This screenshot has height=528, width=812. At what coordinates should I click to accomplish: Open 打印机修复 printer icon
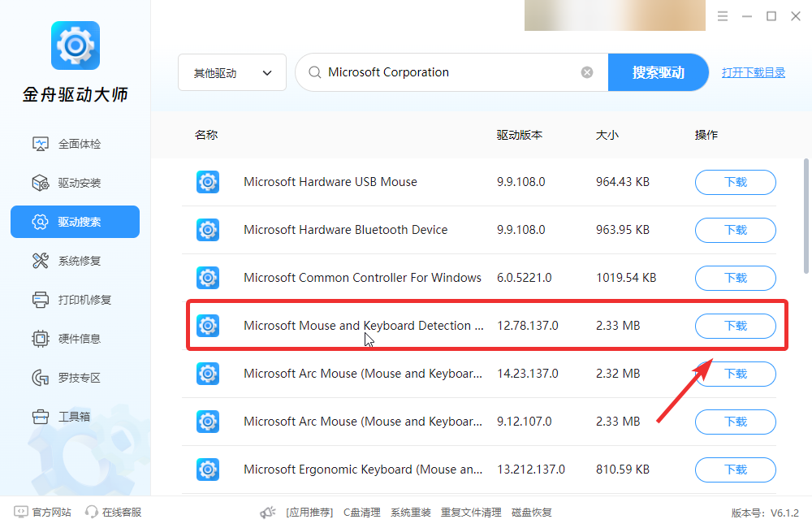click(41, 300)
